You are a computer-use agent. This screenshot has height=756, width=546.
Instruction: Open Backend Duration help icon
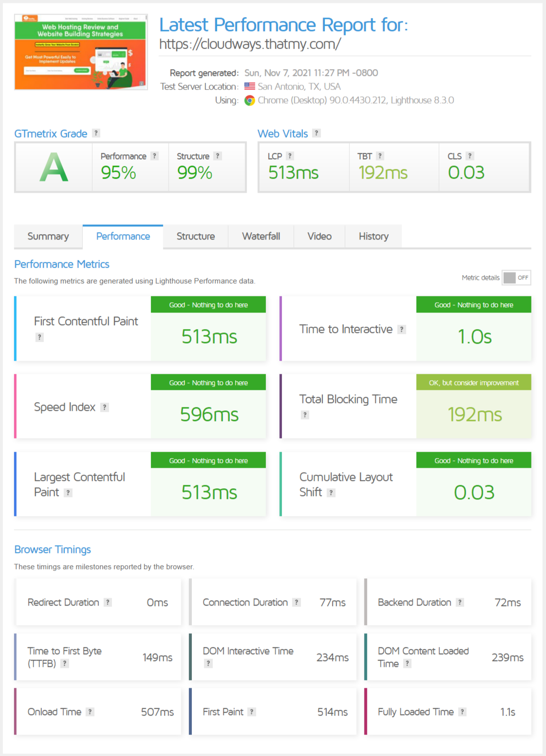coord(460,602)
